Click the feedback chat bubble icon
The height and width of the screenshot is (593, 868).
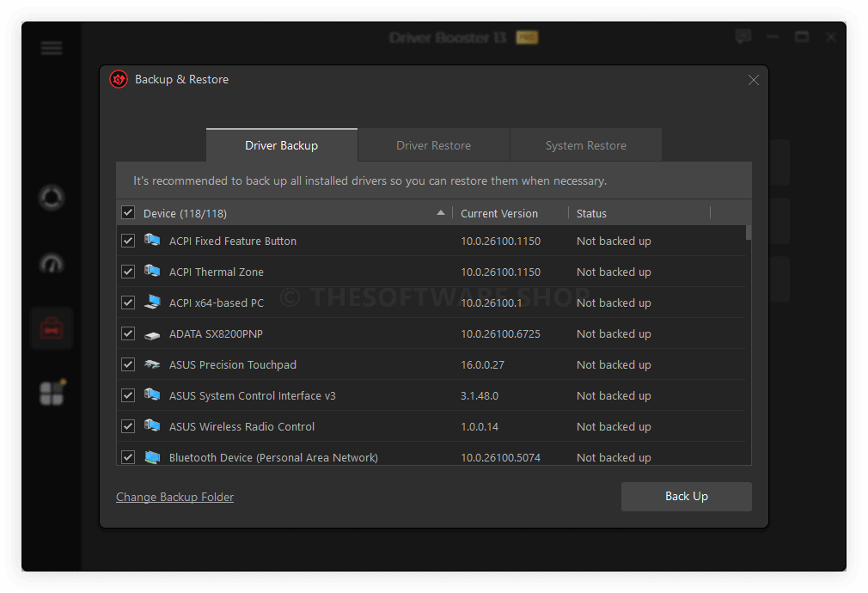click(743, 37)
